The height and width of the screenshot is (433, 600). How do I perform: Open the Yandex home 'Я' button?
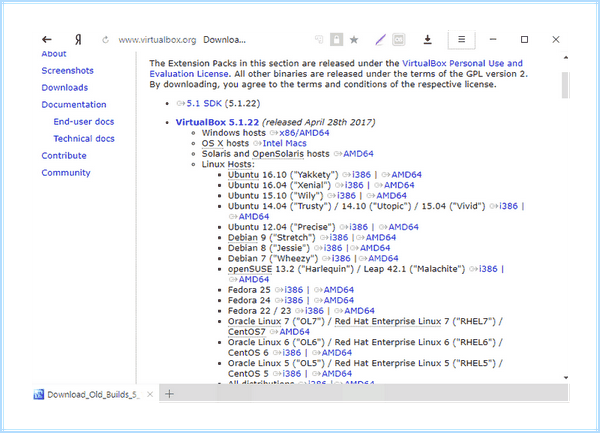[x=78, y=39]
